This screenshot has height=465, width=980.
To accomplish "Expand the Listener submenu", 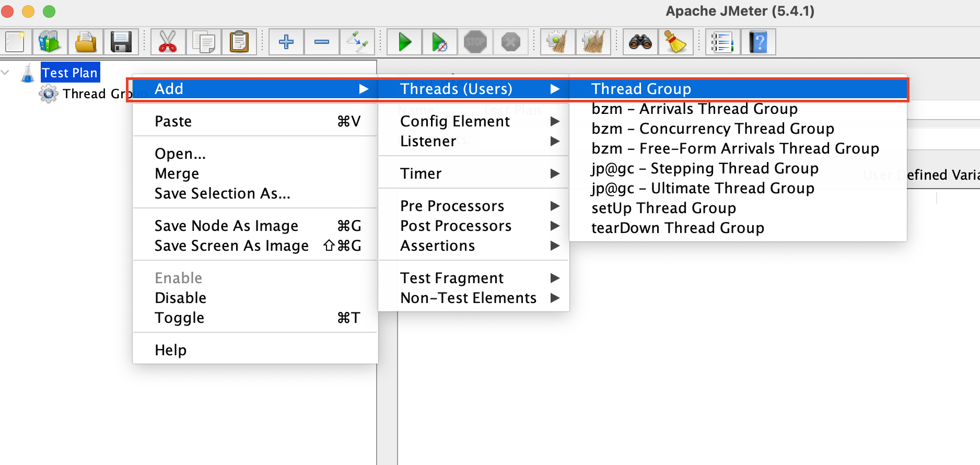I will point(473,141).
